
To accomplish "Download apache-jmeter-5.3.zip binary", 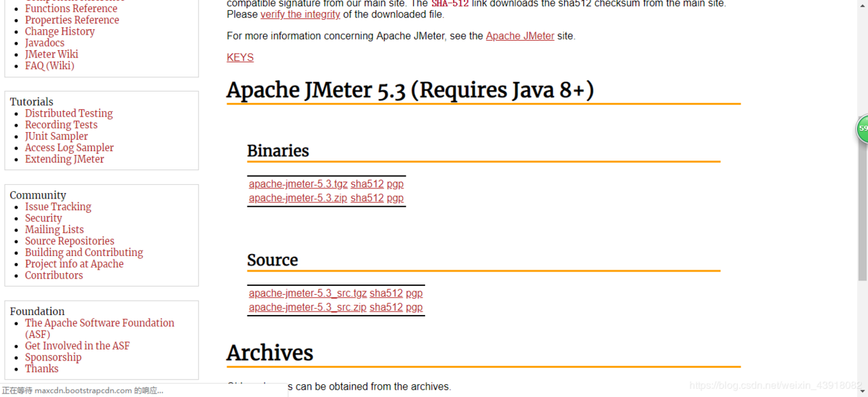I will (x=298, y=198).
